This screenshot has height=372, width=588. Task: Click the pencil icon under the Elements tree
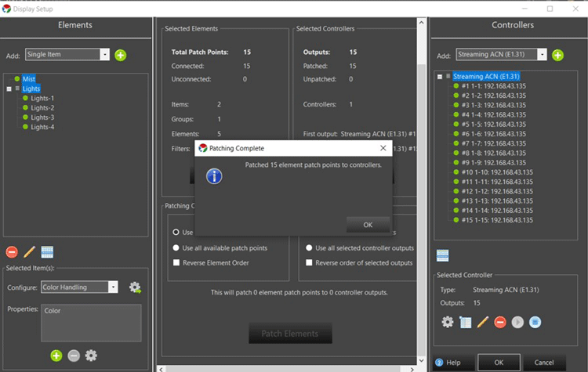tap(29, 252)
